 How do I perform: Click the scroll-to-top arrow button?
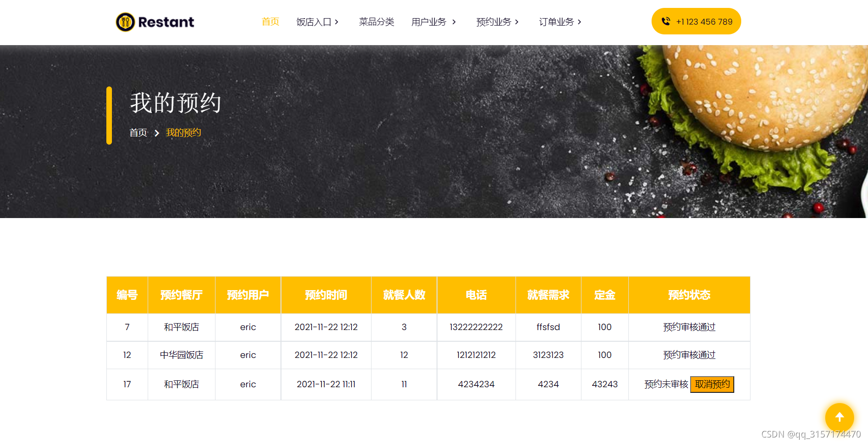[839, 417]
